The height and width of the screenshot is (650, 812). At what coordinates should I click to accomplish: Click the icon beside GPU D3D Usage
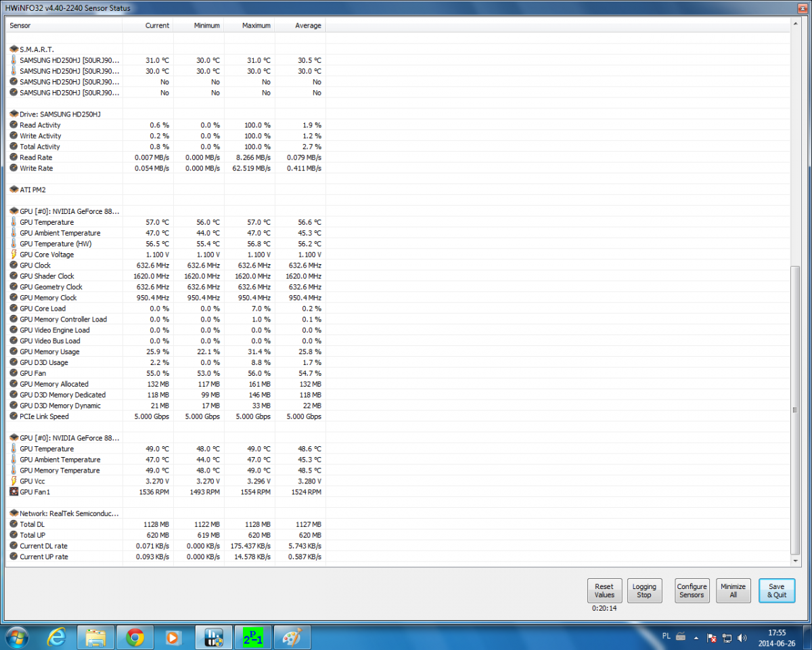(x=14, y=362)
